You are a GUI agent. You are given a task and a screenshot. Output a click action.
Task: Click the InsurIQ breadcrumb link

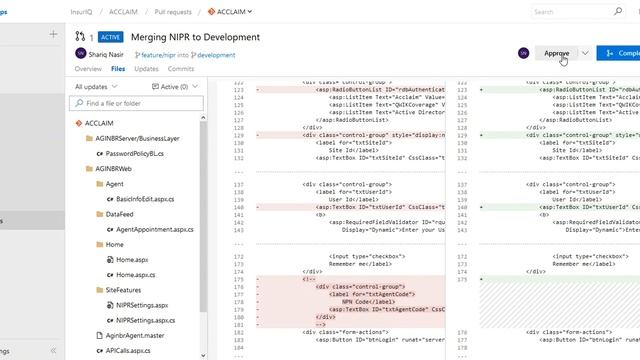click(x=81, y=12)
